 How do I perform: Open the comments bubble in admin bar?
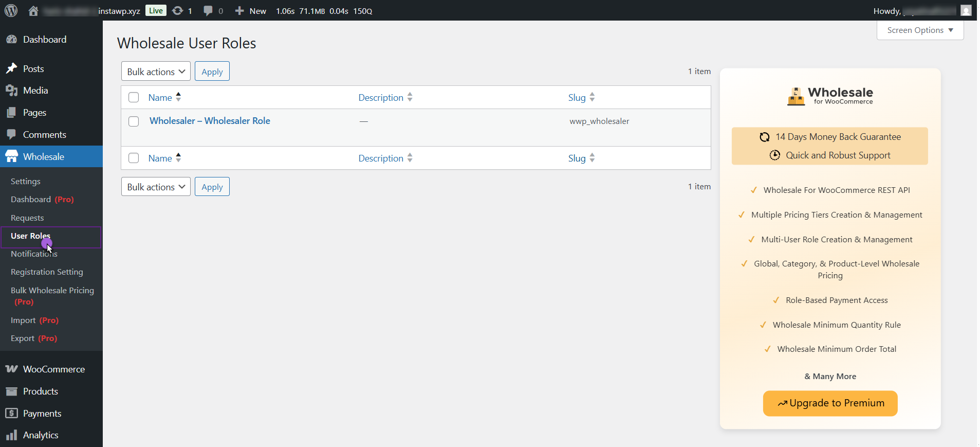point(208,11)
